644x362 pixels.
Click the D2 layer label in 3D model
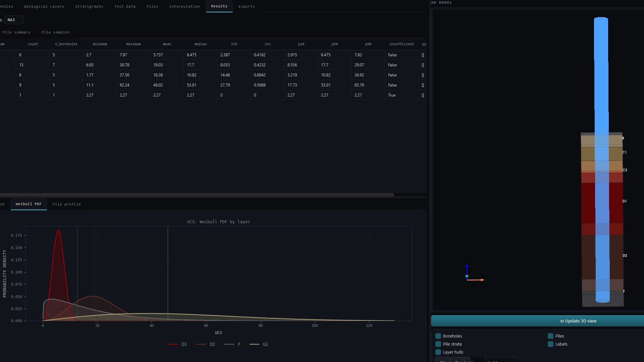pos(625,255)
